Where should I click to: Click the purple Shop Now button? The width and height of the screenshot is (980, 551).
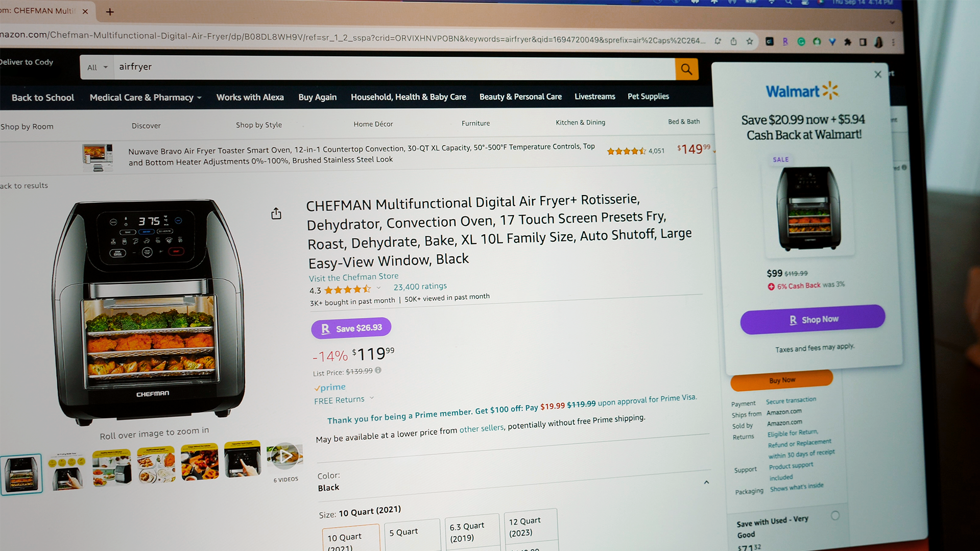point(812,319)
